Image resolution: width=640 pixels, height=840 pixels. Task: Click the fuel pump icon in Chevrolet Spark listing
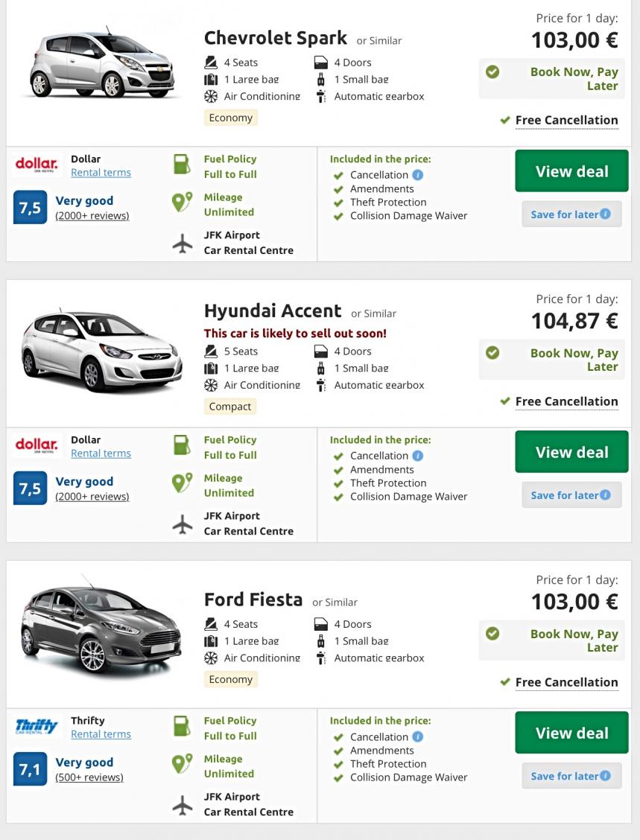[x=182, y=165]
